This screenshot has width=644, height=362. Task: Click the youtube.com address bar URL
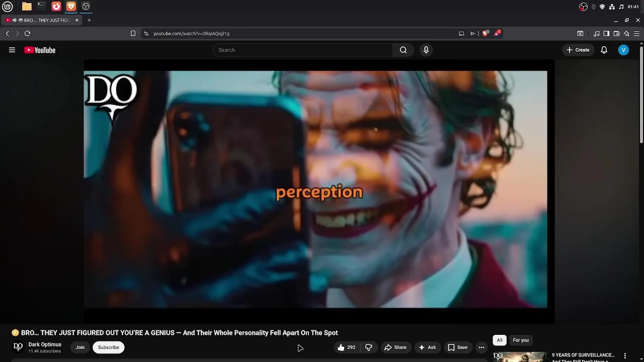pyautogui.click(x=191, y=34)
